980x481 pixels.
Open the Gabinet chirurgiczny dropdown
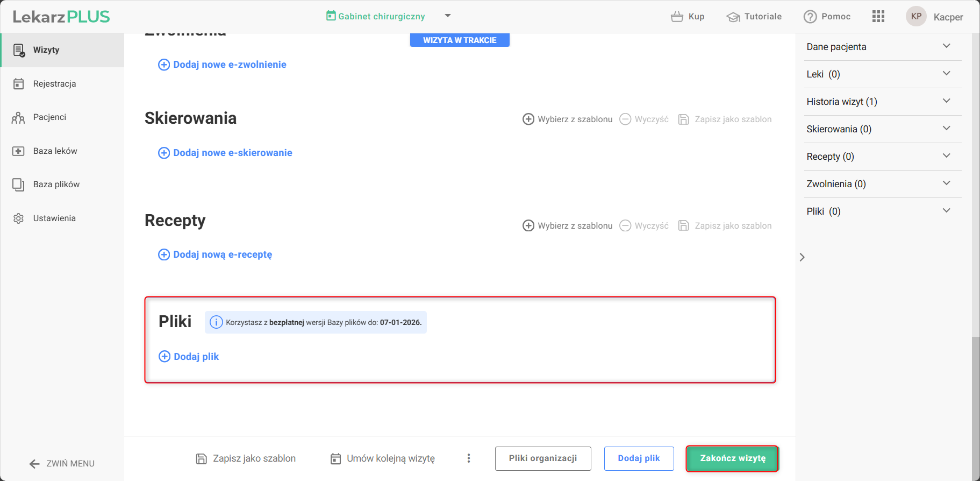(x=447, y=16)
